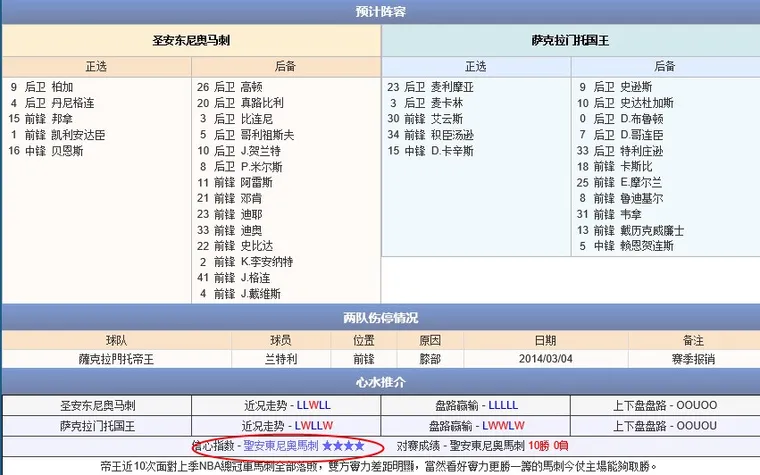This screenshot has width=760, height=475.
Task: Pick Kings bench row 25 前锋 E.摩尔兰
Action: 619,183
